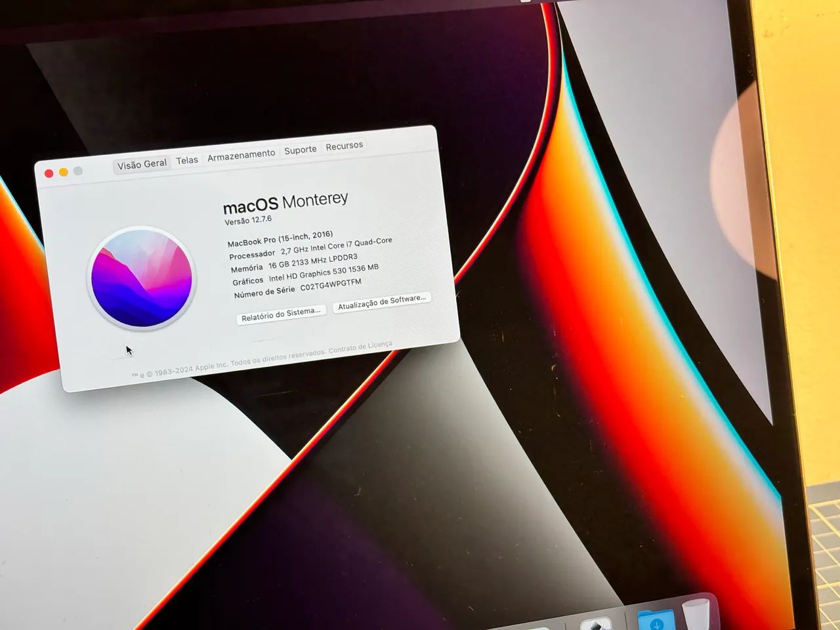Click the Número de Série label

tap(264, 292)
